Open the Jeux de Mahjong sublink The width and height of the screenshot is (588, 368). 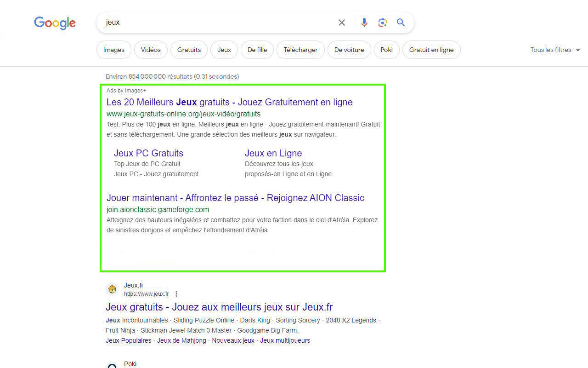click(181, 340)
